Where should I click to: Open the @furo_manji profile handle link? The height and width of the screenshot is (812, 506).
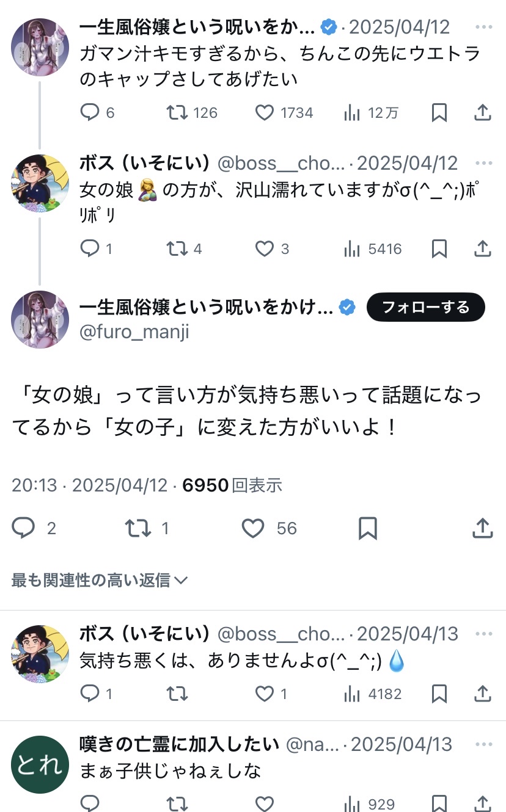(x=134, y=332)
